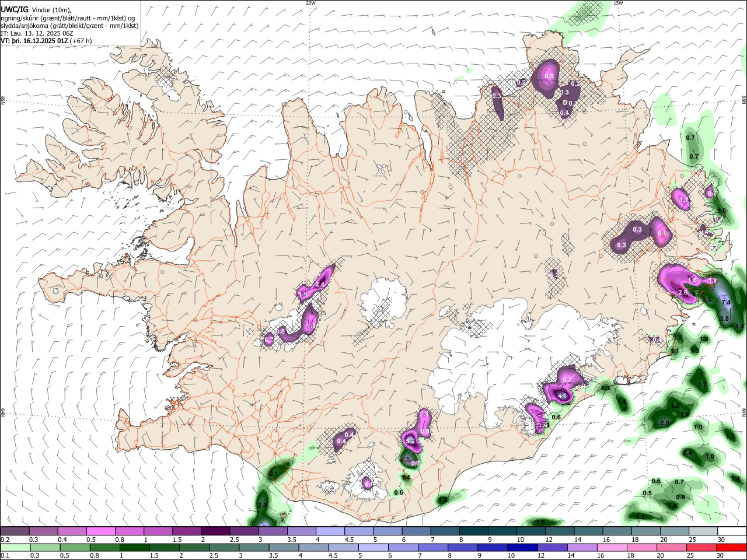Click the darkest purple snow swatch between 2 and 2.5
Image resolution: width=747 pixels, height=560 pixels.
click(215, 531)
